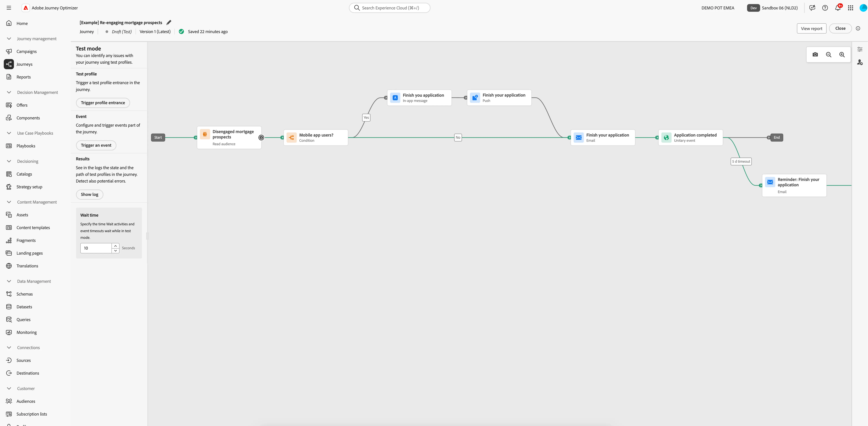868x426 pixels.
Task: Click the info badge on Disengaged mortgage prospects
Action: point(261,138)
